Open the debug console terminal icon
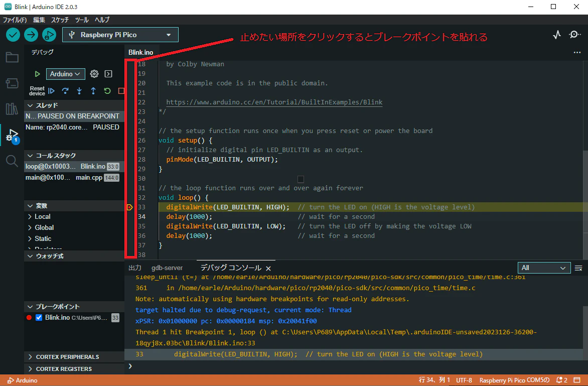Screen dimensions: 588x386 108,74
